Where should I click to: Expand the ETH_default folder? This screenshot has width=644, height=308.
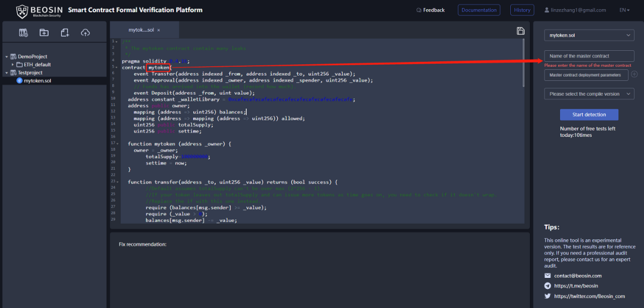coord(13,64)
